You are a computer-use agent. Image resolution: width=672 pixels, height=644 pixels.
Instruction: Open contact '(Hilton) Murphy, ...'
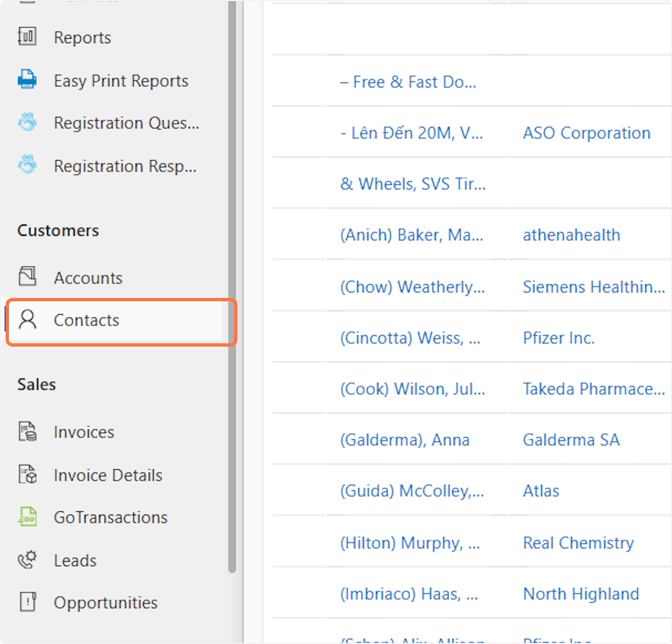pos(410,543)
